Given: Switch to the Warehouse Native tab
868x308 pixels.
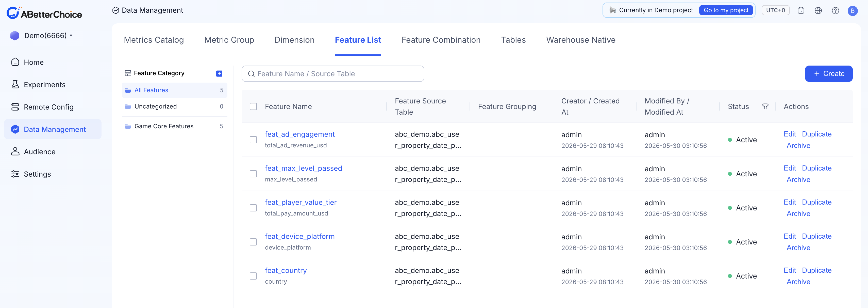Looking at the screenshot, I should [581, 40].
